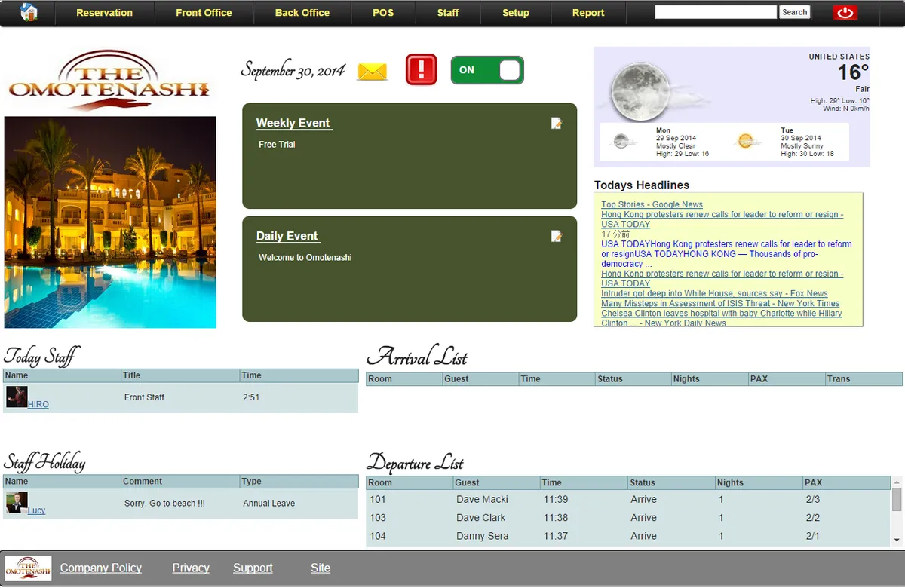Open the Lucy staff link
The width and height of the screenshot is (905, 588).
(37, 510)
